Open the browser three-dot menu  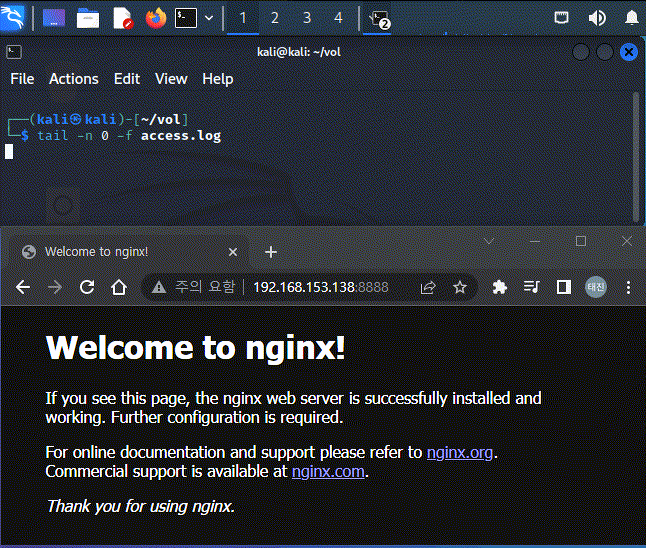pyautogui.click(x=628, y=287)
